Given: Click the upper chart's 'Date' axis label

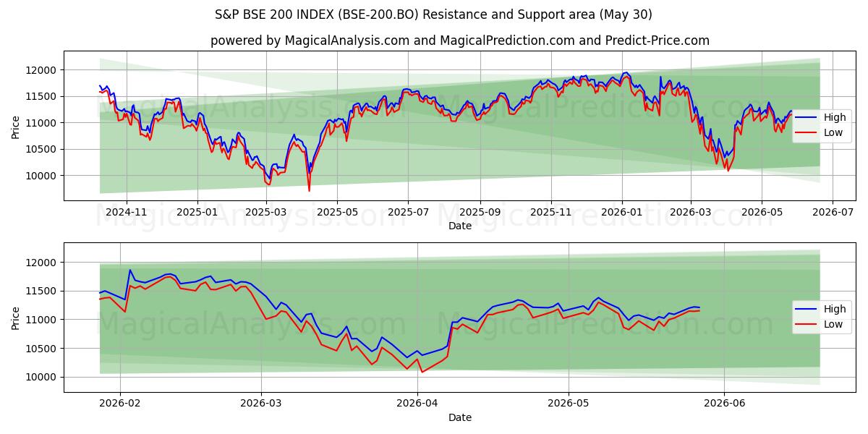Looking at the screenshot, I should (460, 226).
